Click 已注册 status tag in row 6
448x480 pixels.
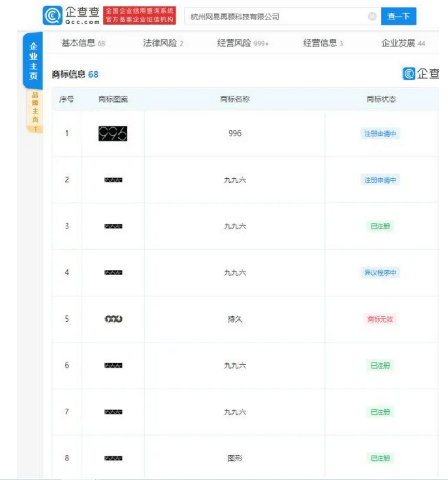[380, 366]
